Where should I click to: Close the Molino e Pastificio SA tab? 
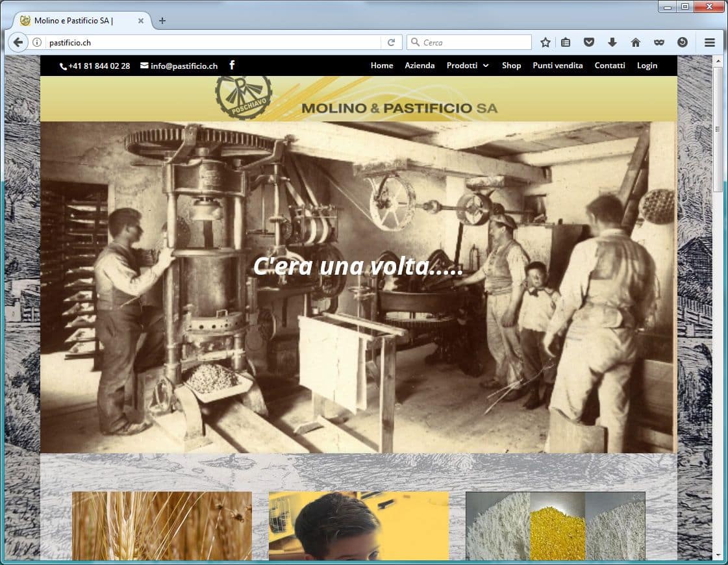pos(141,20)
